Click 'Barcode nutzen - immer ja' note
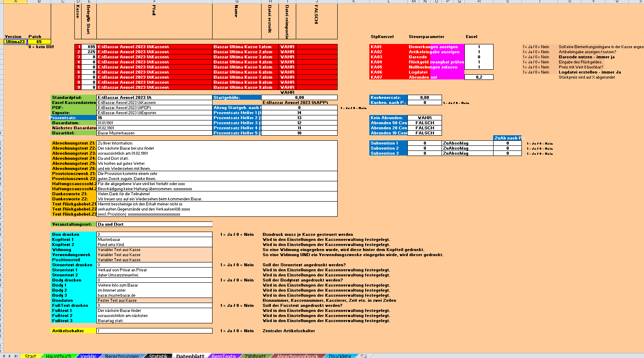This screenshot has height=358, width=644. [x=587, y=57]
